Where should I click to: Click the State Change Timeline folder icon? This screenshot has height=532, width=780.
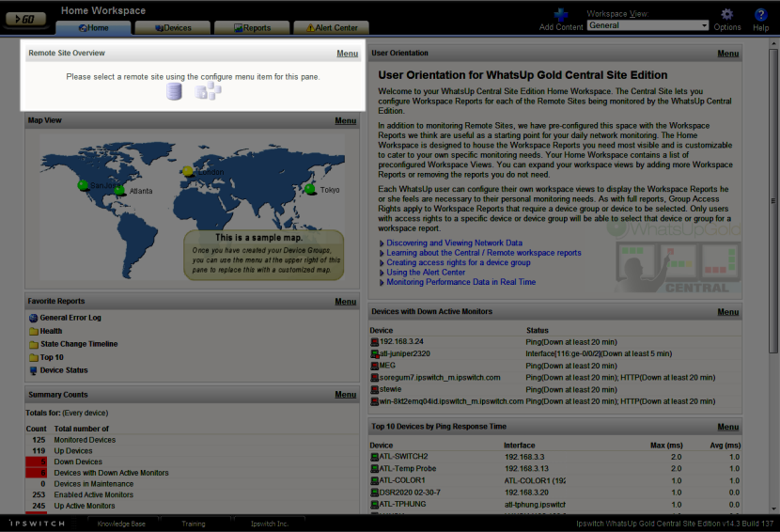(x=34, y=344)
